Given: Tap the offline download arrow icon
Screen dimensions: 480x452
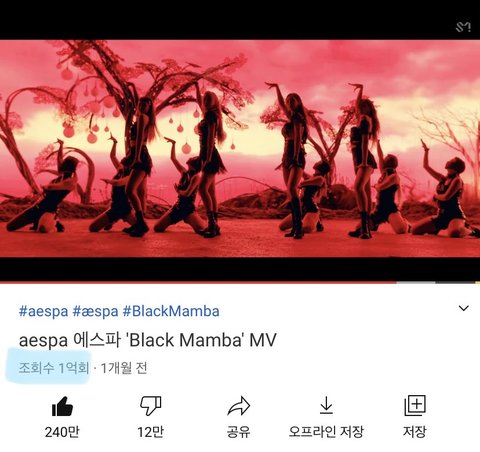Looking at the screenshot, I should (326, 405).
